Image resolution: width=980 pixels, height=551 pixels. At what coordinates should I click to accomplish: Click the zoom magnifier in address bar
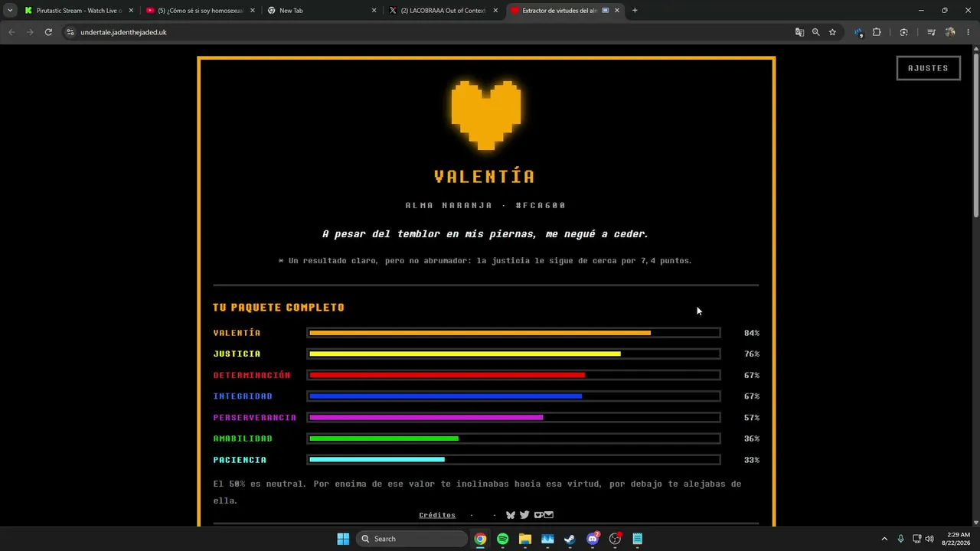(x=815, y=32)
